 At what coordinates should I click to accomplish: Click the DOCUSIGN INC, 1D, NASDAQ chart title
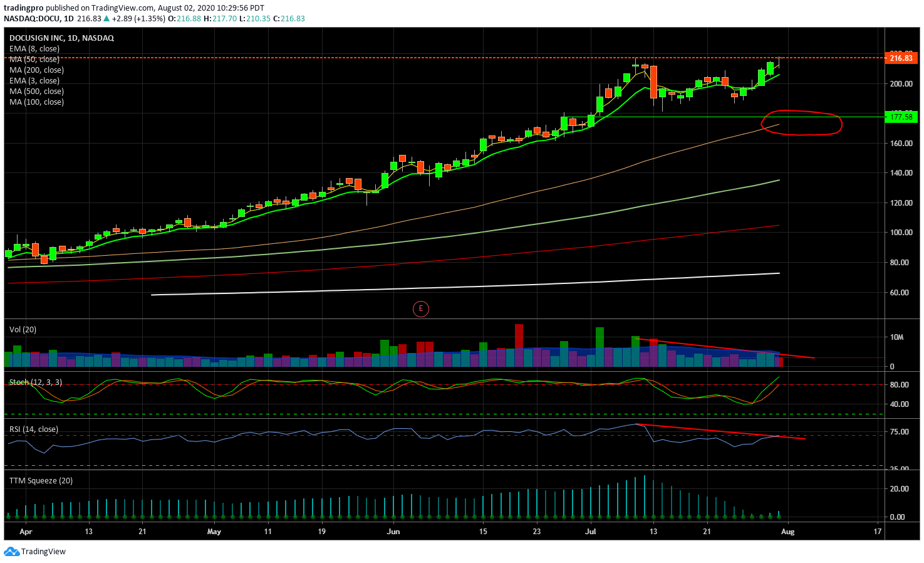(x=61, y=38)
